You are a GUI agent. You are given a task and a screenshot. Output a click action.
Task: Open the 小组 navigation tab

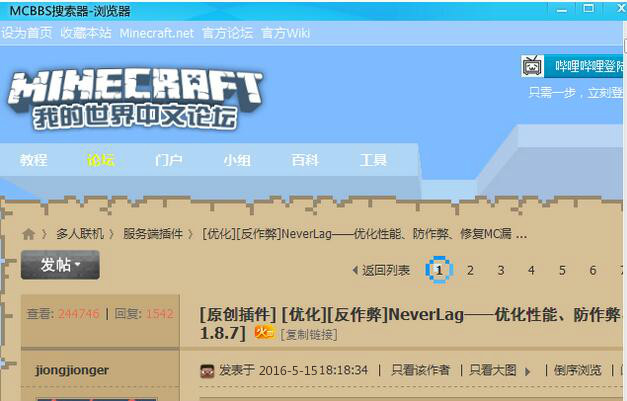[237, 160]
